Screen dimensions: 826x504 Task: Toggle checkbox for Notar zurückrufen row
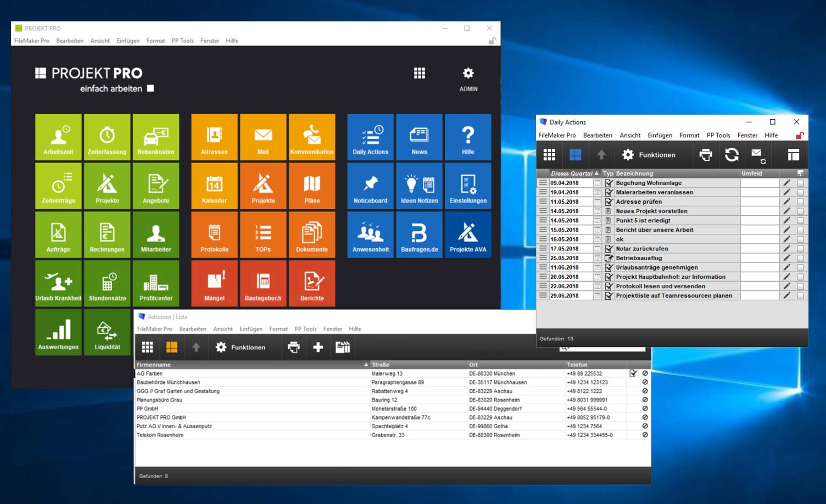[800, 249]
